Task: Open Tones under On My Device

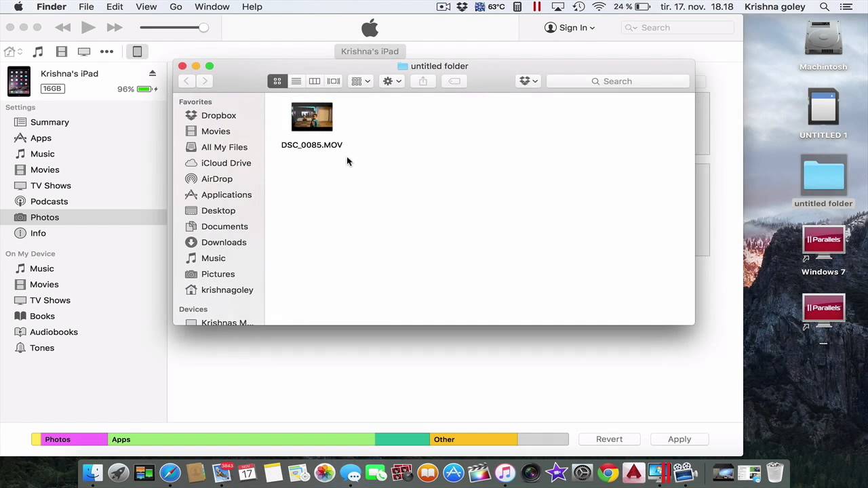Action: (42, 348)
